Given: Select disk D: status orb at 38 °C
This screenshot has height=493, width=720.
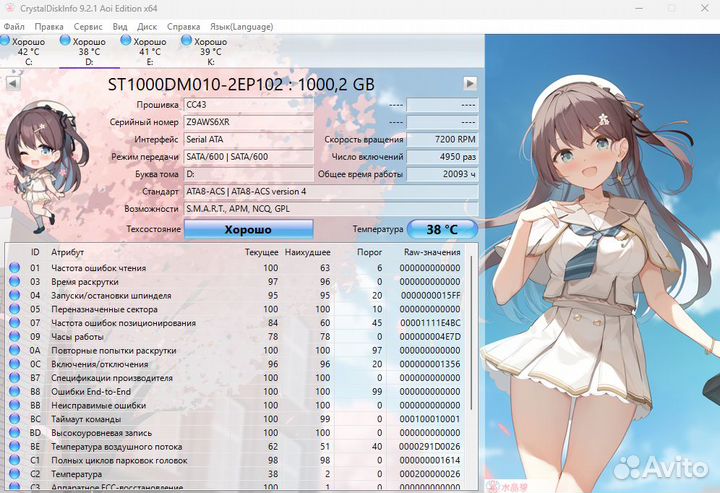Looking at the screenshot, I should 65,40.
